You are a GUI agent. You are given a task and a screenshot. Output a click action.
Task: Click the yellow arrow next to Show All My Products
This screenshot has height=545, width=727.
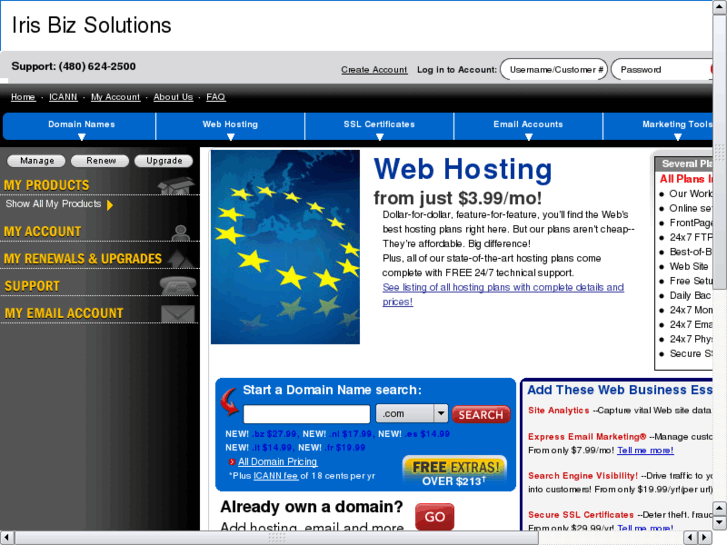(x=110, y=205)
